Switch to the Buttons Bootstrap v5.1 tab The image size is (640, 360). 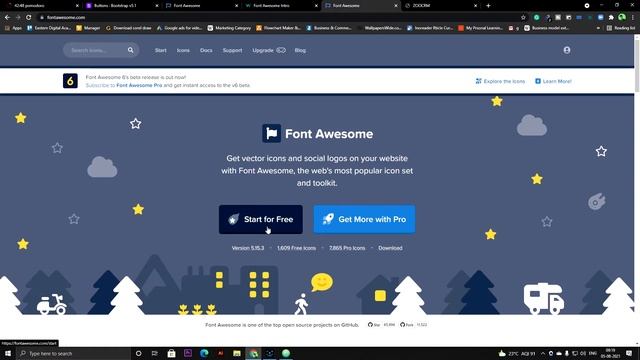[121, 6]
